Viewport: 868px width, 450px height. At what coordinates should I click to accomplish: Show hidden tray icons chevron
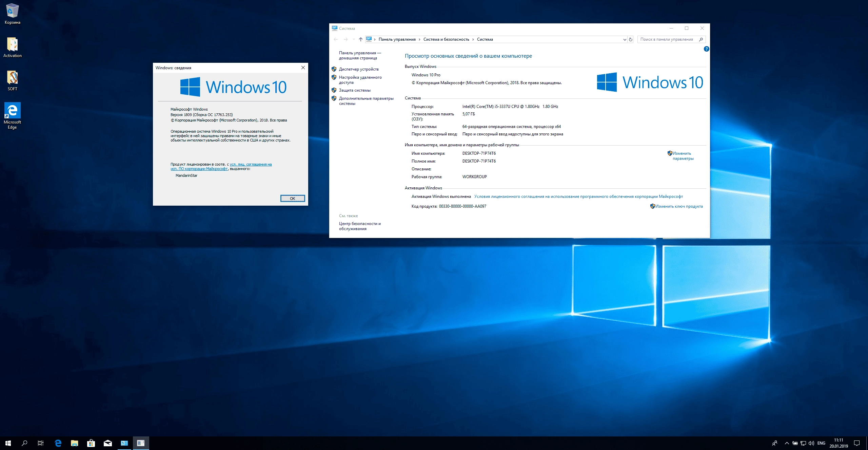[x=787, y=443]
